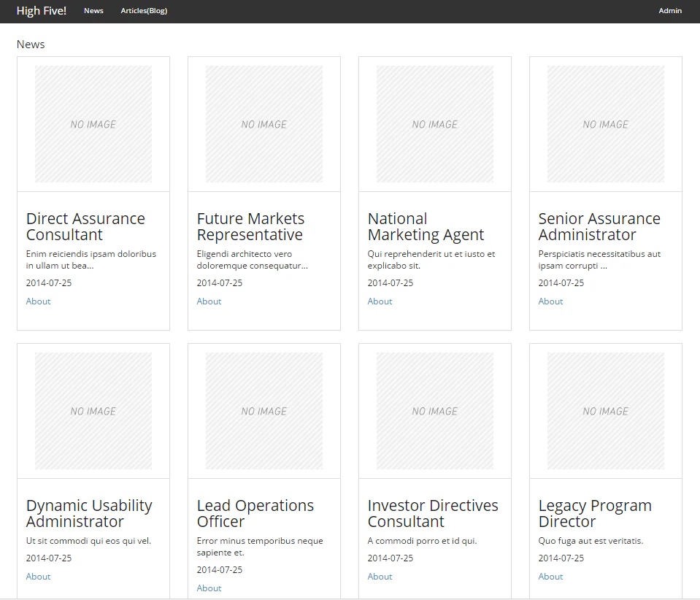Select the National Marketing Agent title
Screen dimensions: 700x600
(x=426, y=226)
